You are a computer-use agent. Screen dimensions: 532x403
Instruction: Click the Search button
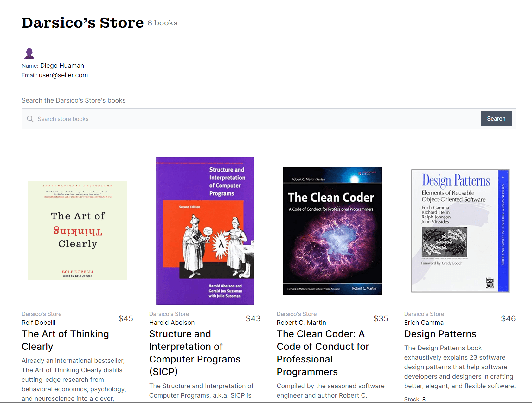[x=496, y=119]
